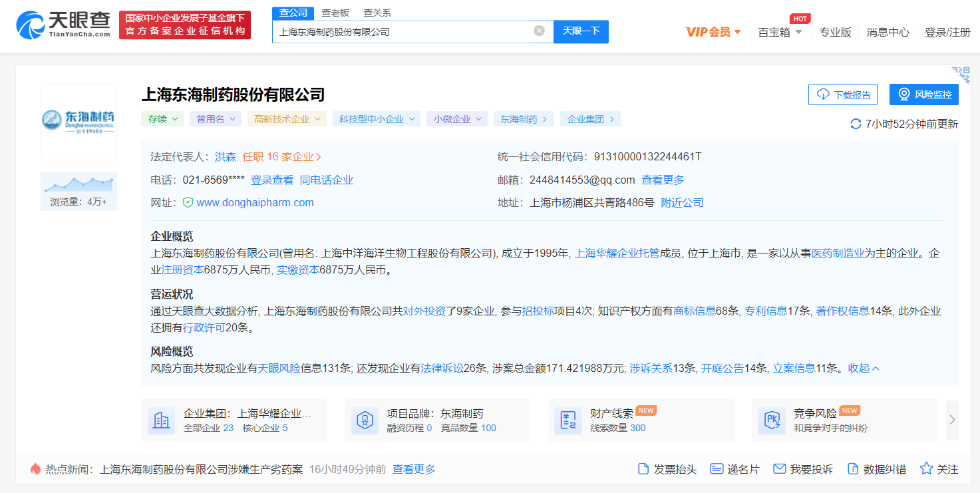This screenshot has height=493, width=980.
Task: Open 商标信息 link
Action: tap(695, 311)
